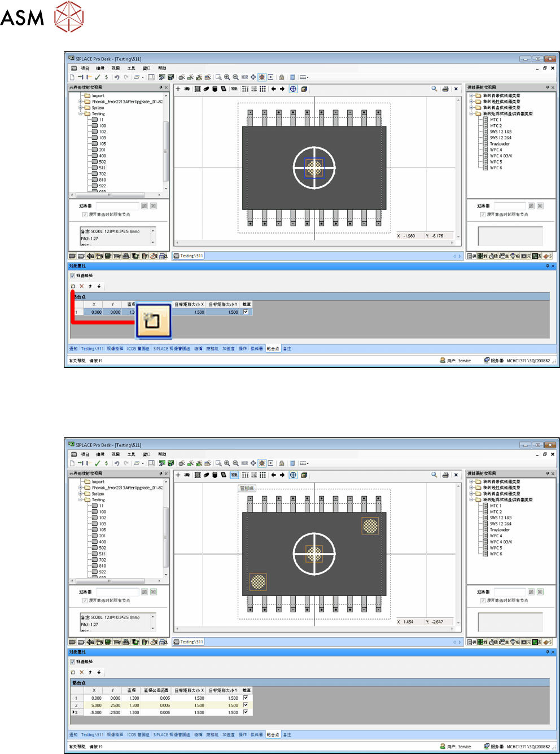Click 过滤器 filter field under first screenshot's component tree
The width and height of the screenshot is (560, 754).
click(117, 206)
